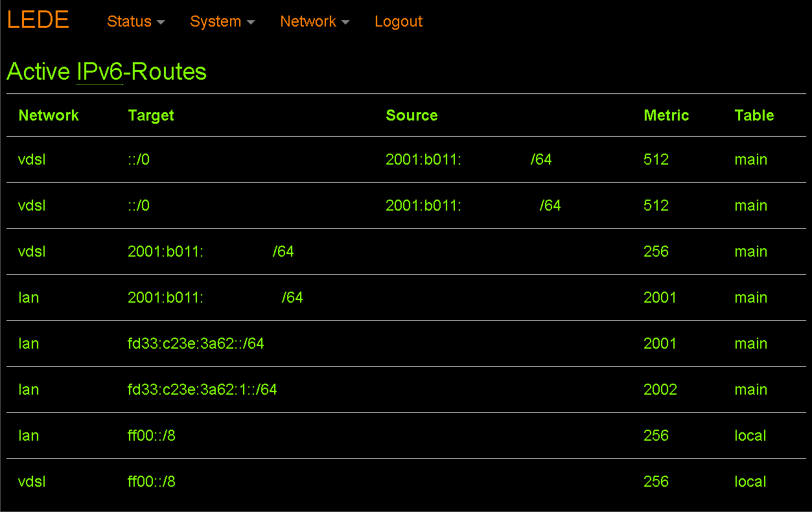Click metric 256 in the vdsl ff00::/8 row
The height and width of the screenshot is (512, 812).
656,482
